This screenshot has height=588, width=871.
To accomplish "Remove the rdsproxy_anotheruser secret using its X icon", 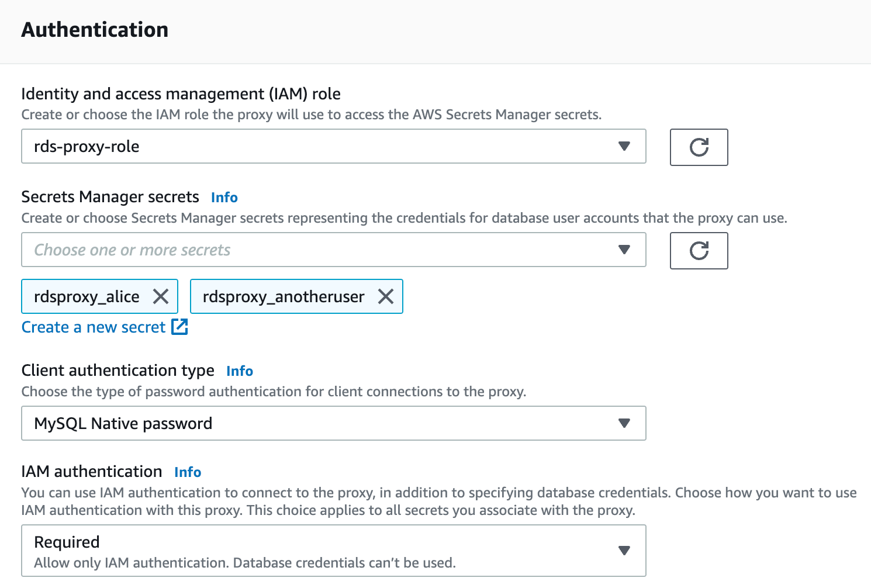I will tap(385, 296).
